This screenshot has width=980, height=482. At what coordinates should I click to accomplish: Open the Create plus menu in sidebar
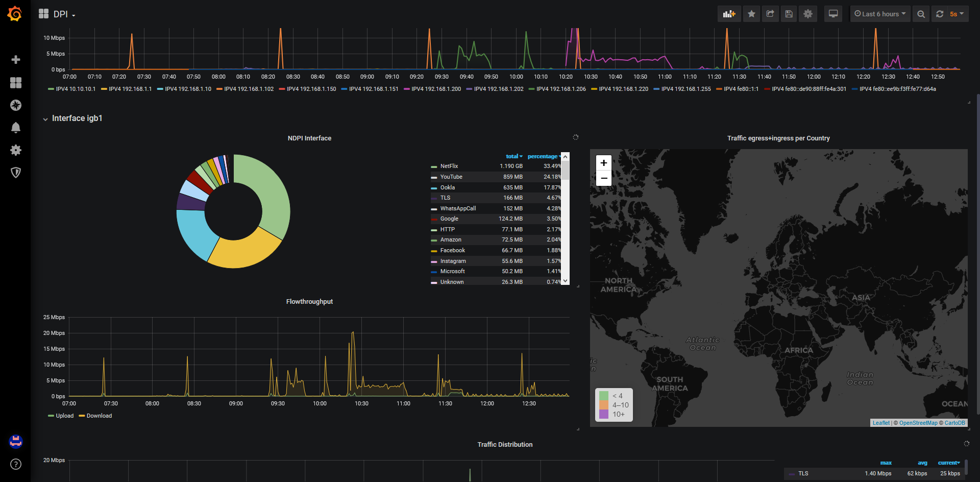[x=16, y=60]
